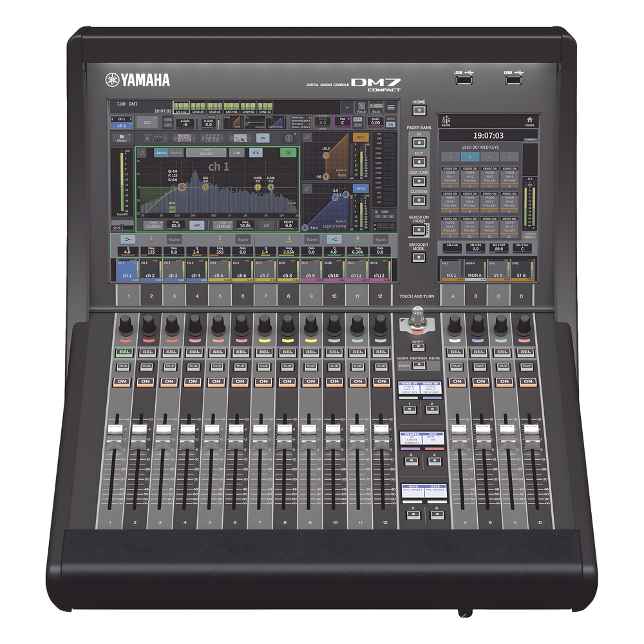This screenshot has width=644, height=644.
Task: Push the fader bank CUSTOM key
Action: (x=419, y=200)
